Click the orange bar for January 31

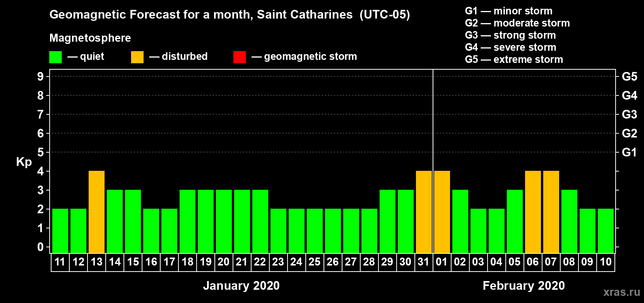pos(424,212)
